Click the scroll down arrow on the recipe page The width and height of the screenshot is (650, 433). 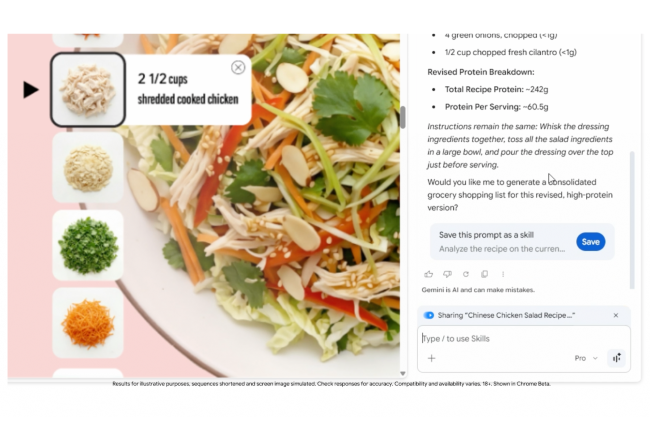coord(403,373)
